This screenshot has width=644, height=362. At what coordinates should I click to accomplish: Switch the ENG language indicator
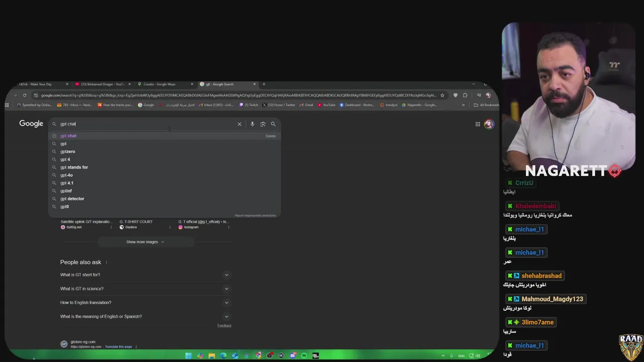(x=461, y=355)
